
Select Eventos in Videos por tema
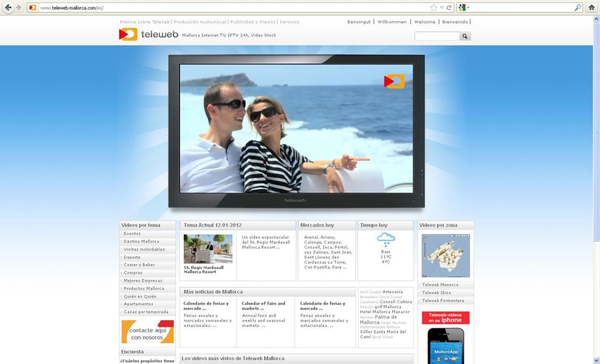(132, 233)
